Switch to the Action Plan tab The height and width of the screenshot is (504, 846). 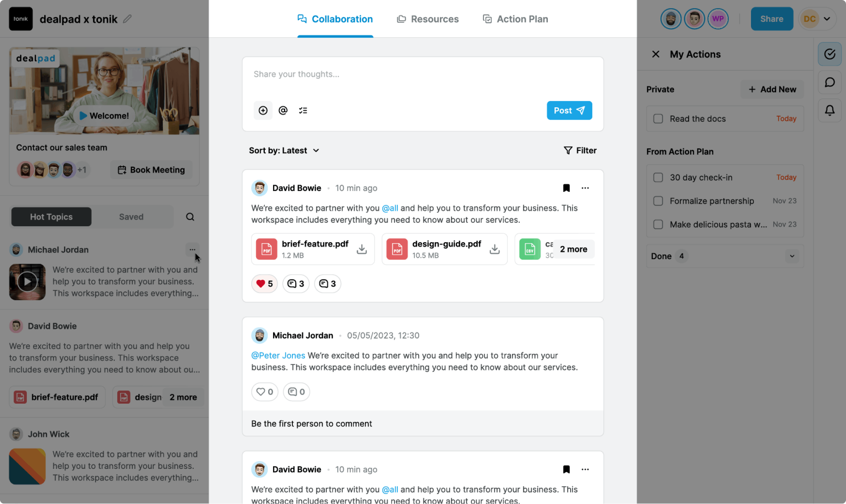[x=515, y=19]
